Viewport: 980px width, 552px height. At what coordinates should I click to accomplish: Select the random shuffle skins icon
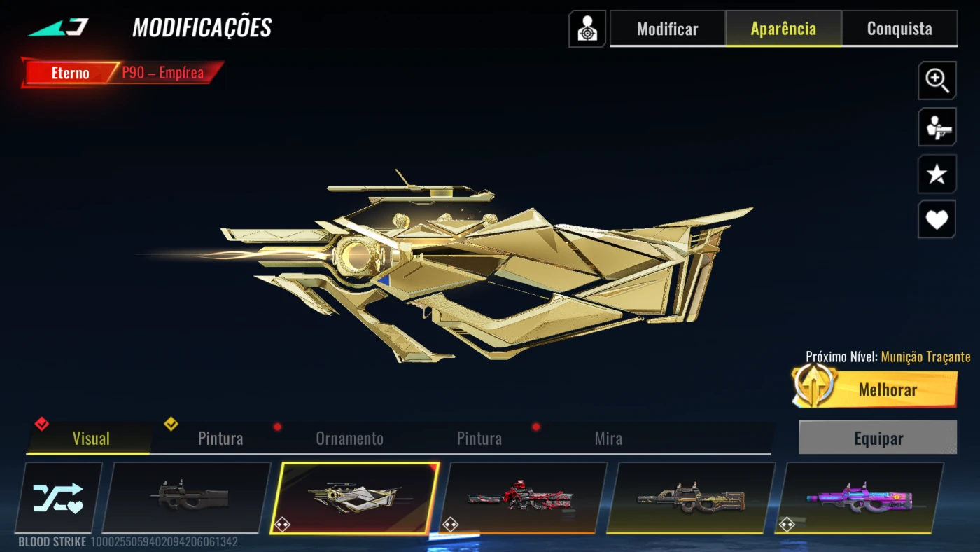pos(59,497)
